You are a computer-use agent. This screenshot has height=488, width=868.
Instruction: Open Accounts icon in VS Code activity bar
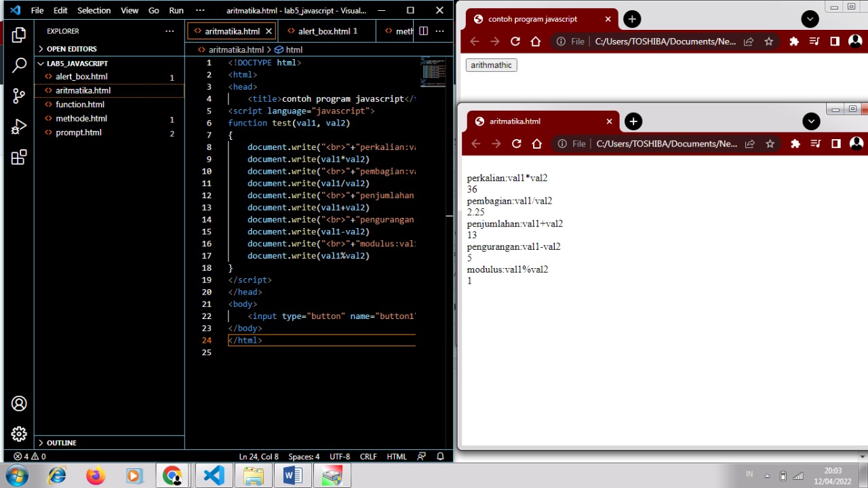(19, 404)
